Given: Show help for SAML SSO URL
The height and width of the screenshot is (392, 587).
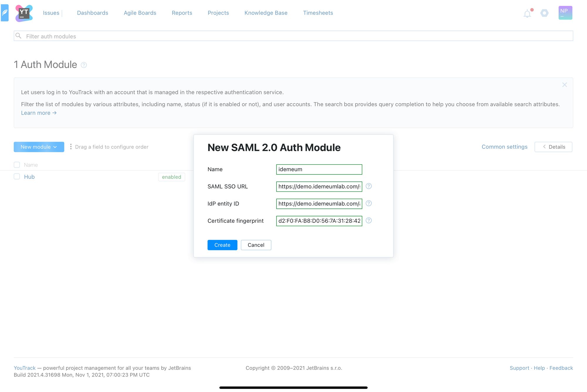Looking at the screenshot, I should [369, 186].
